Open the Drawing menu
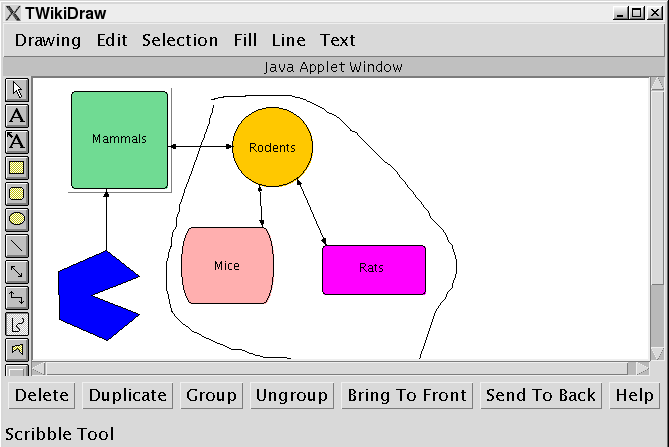The width and height of the screenshot is (669, 447). coord(48,40)
